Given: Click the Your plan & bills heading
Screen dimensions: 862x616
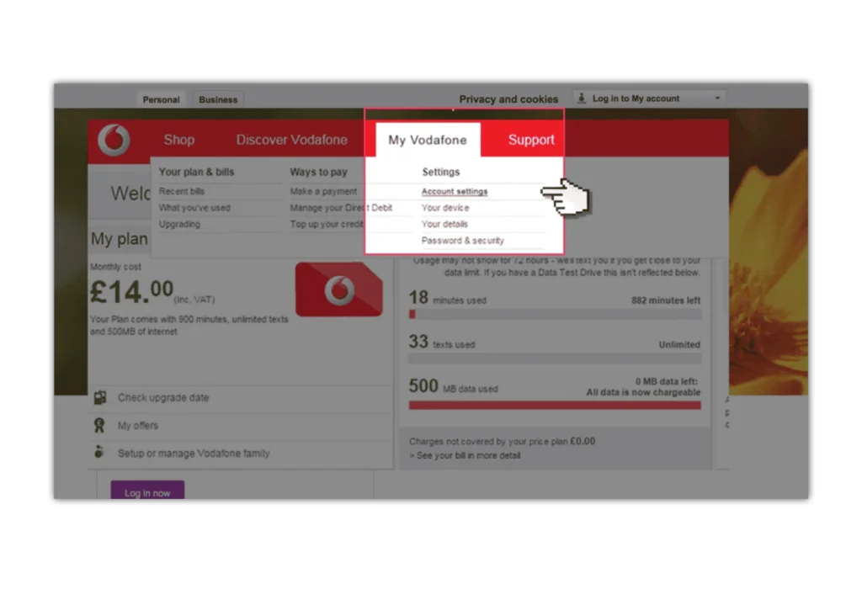Looking at the screenshot, I should 196,172.
